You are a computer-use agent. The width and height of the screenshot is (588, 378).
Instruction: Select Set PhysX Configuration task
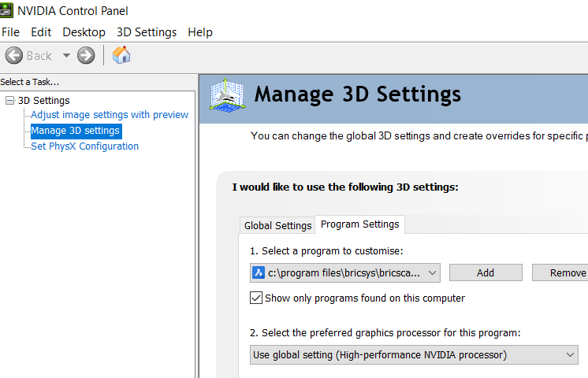tap(84, 146)
